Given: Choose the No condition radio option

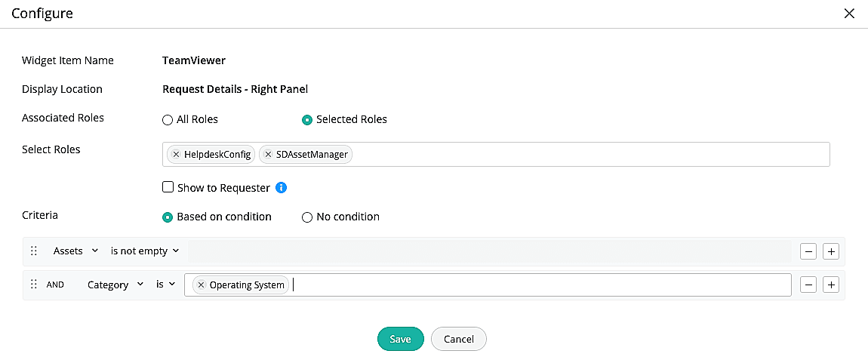Looking at the screenshot, I should (x=307, y=217).
